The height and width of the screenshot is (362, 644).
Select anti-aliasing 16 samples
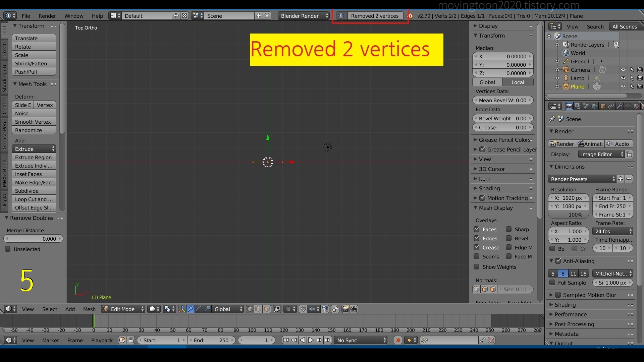coord(584,274)
